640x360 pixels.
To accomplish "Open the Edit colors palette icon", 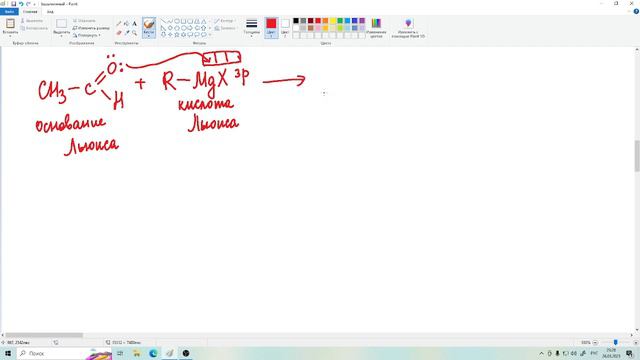I will (x=376, y=23).
